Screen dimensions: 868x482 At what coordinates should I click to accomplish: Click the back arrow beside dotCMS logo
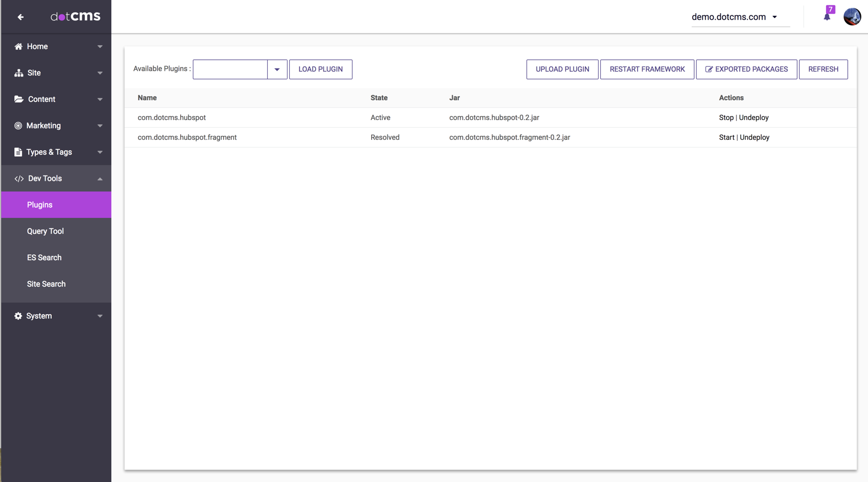[20, 17]
